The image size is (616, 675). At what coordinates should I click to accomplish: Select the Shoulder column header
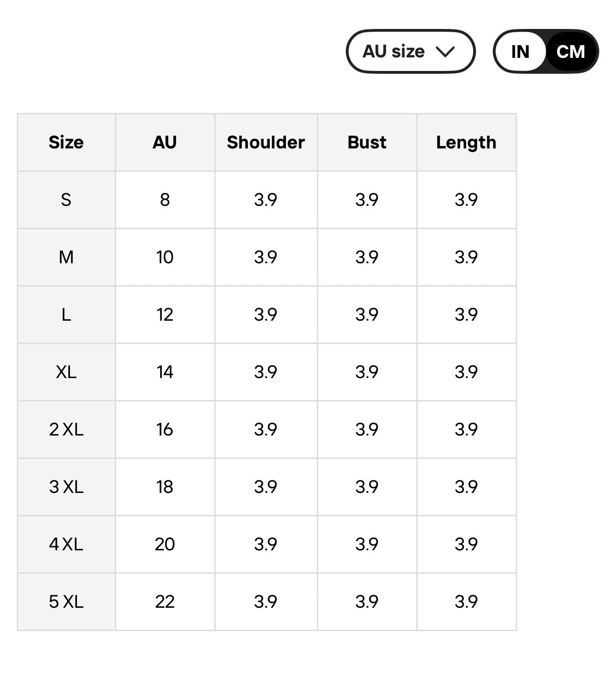(266, 142)
